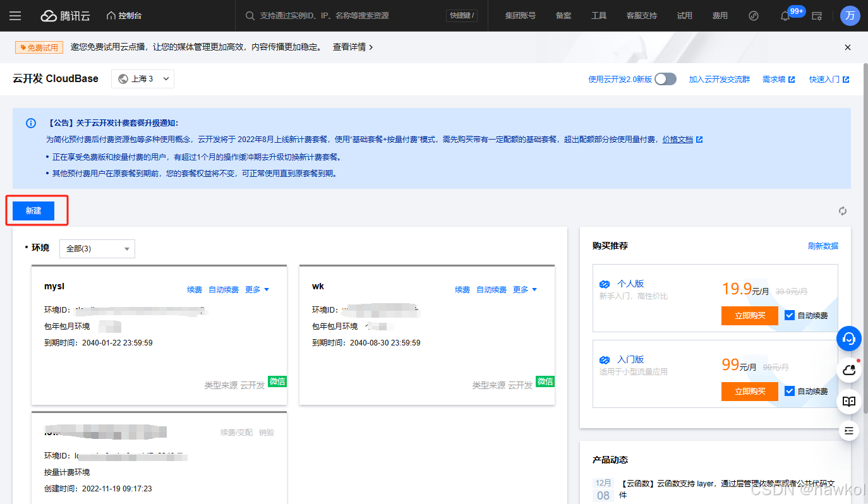Open 工具 in top navigation

tap(599, 16)
